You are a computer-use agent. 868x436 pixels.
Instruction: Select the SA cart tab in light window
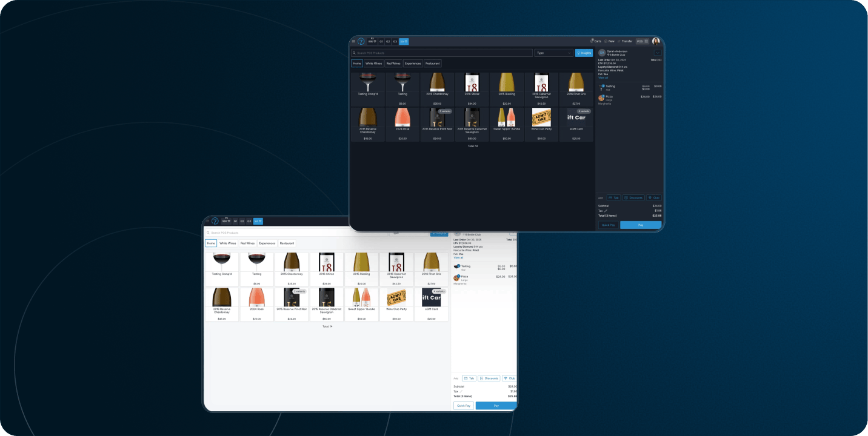(258, 221)
